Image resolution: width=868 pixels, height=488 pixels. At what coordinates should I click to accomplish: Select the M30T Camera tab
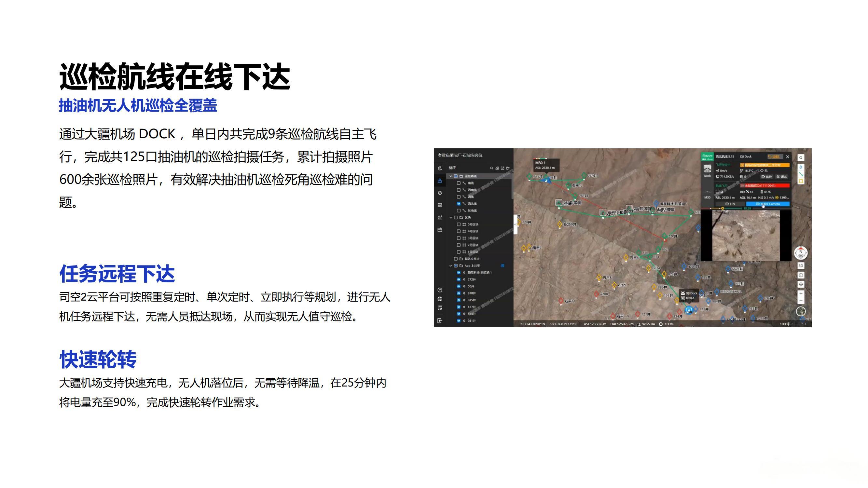pos(767,204)
